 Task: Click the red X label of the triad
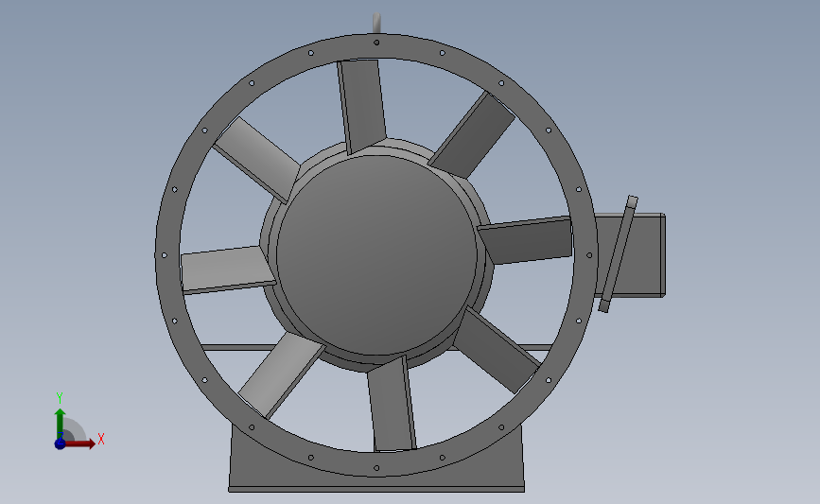pyautogui.click(x=101, y=439)
